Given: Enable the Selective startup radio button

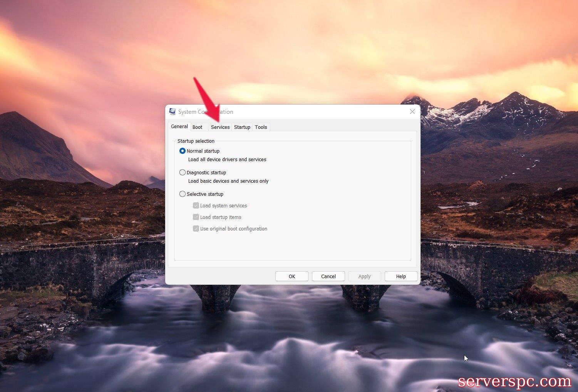Looking at the screenshot, I should coord(183,194).
